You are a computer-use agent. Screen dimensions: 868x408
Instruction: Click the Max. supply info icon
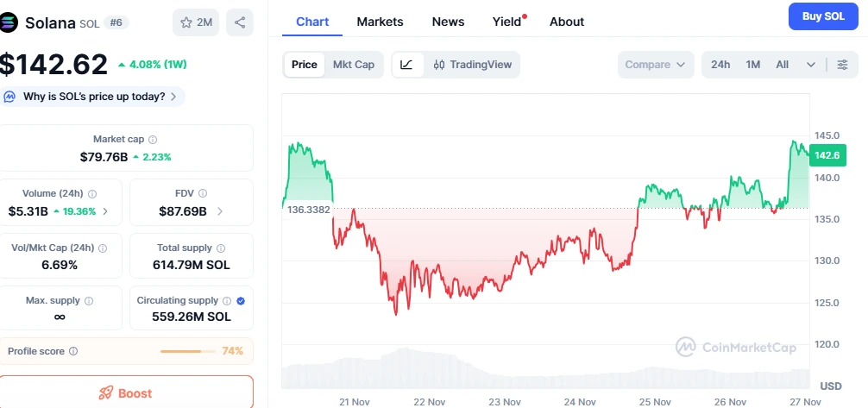pos(89,301)
